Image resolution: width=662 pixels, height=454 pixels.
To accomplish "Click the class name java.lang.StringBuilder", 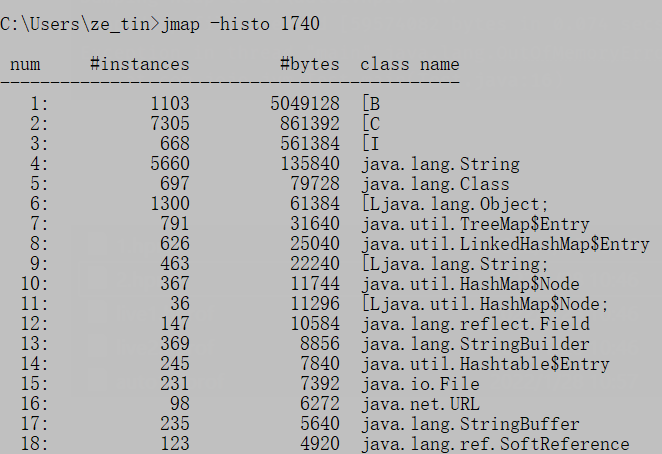I will (x=475, y=344).
